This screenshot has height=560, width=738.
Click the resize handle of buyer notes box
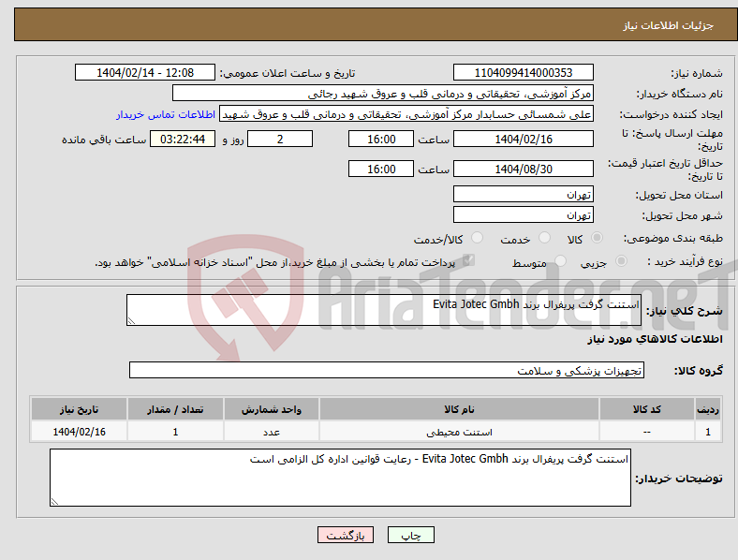point(54,502)
